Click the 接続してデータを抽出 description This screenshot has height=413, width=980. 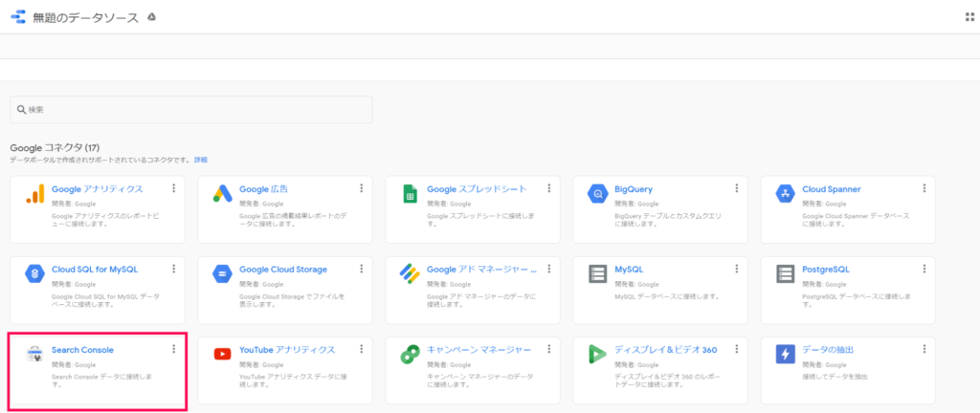835,377
